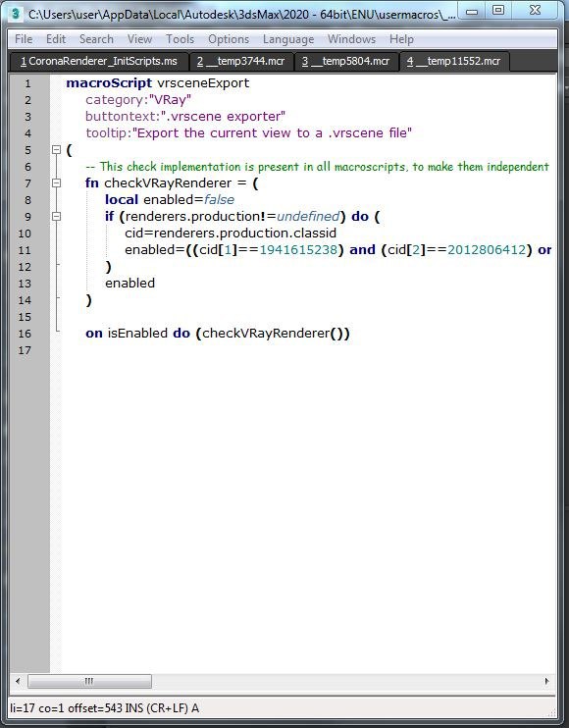
Task: Switch to __temp3744.mcr tab
Action: 240,61
